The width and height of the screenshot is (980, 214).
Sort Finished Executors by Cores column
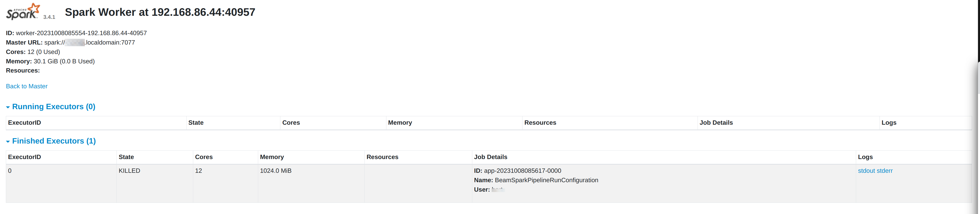(x=204, y=157)
